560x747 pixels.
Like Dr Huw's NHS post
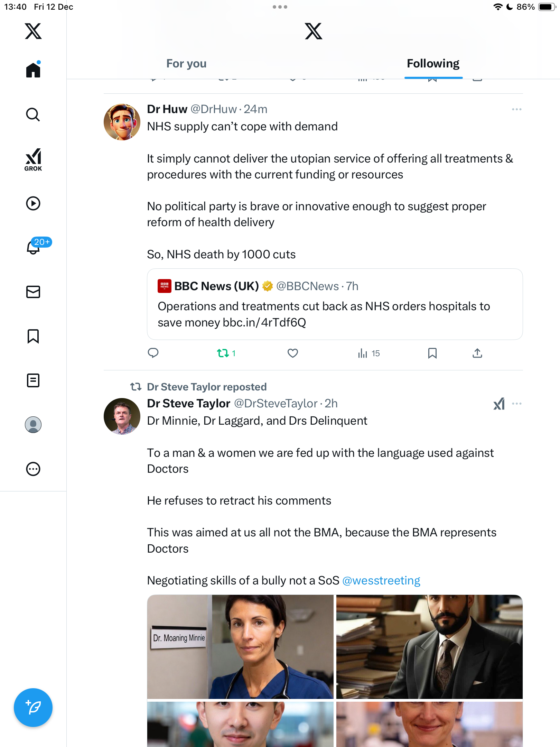(x=293, y=353)
